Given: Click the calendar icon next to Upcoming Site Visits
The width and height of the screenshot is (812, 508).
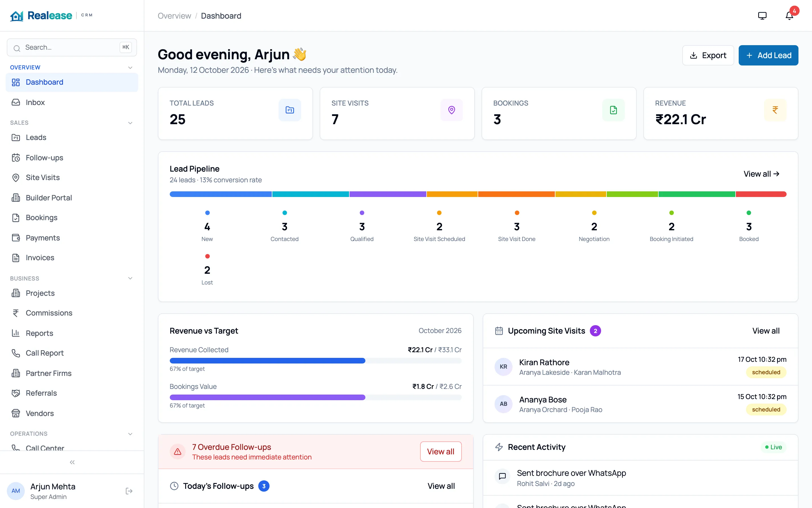Looking at the screenshot, I should (x=499, y=330).
